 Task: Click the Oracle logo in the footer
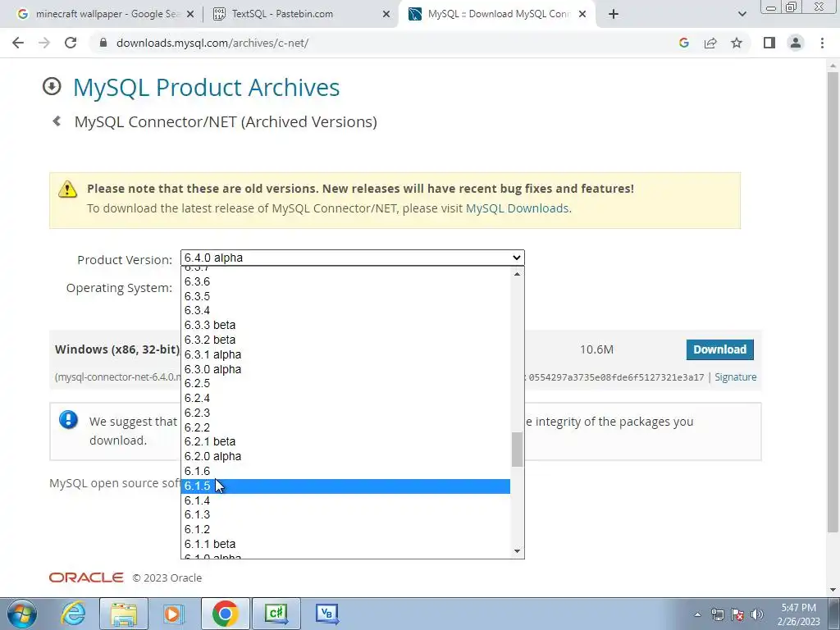pyautogui.click(x=86, y=577)
